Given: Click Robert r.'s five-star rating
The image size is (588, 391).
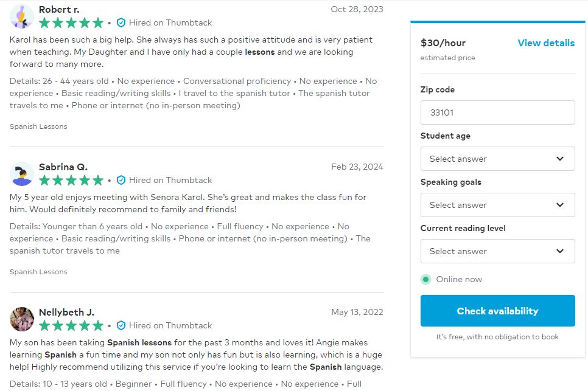Looking at the screenshot, I should pyautogui.click(x=71, y=22).
